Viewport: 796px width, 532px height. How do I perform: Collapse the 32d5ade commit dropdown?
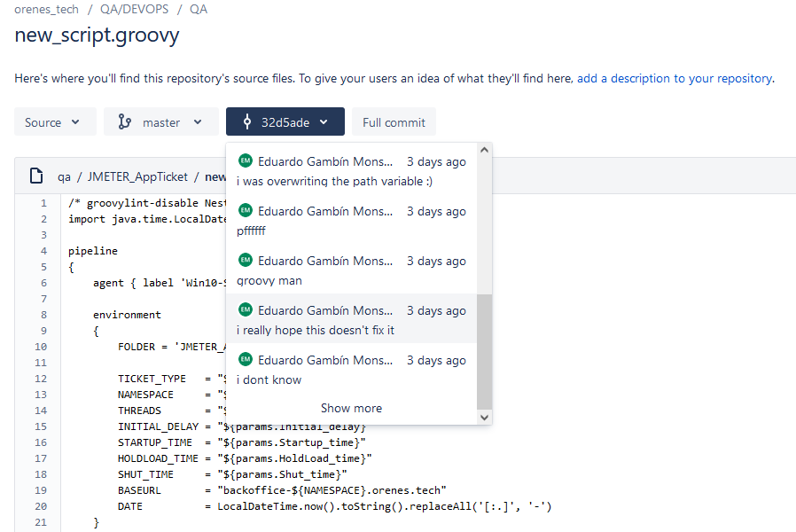285,121
